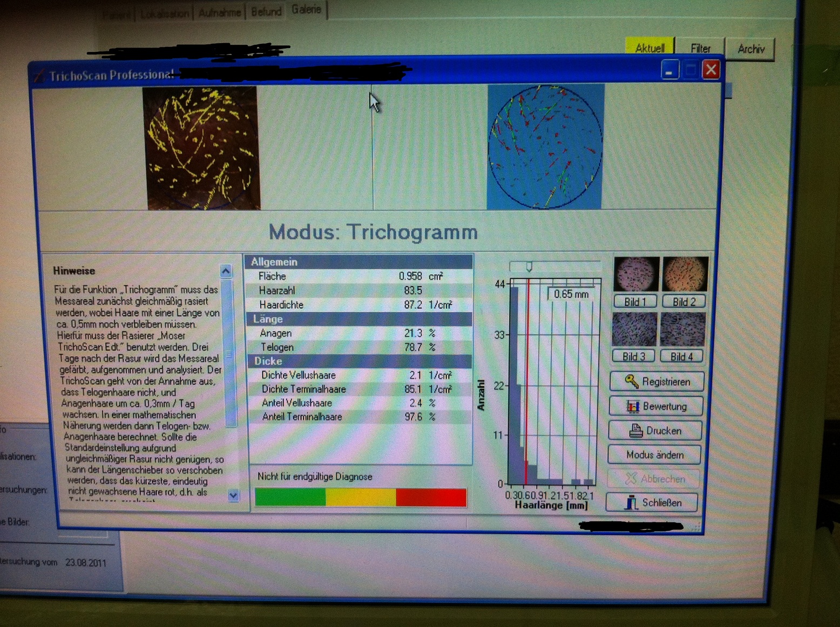Open the pink Bild 1 thumbnail
Image resolution: width=840 pixels, height=627 pixels.
coord(636,274)
